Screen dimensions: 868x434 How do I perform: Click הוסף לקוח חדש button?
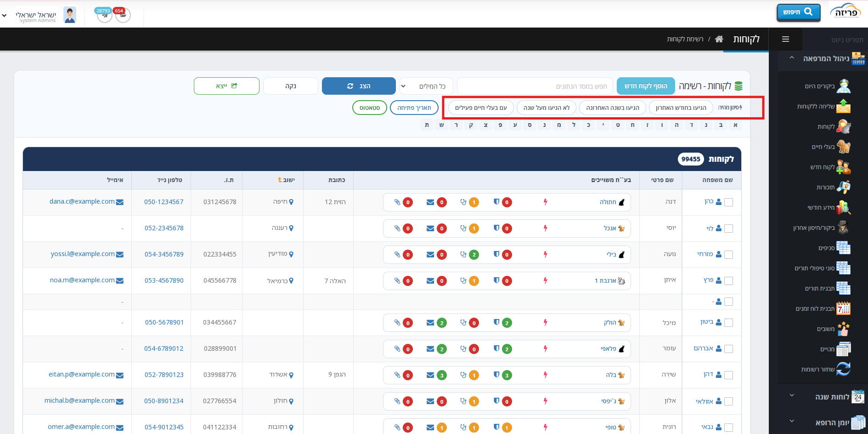click(x=646, y=86)
